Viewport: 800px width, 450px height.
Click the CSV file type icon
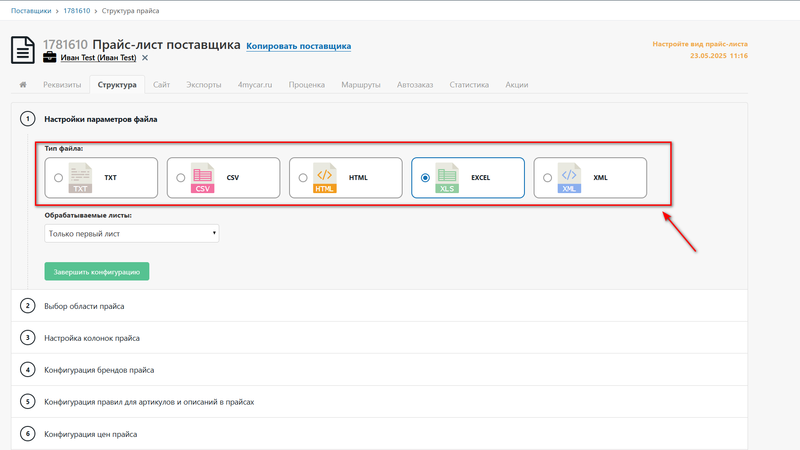click(203, 178)
